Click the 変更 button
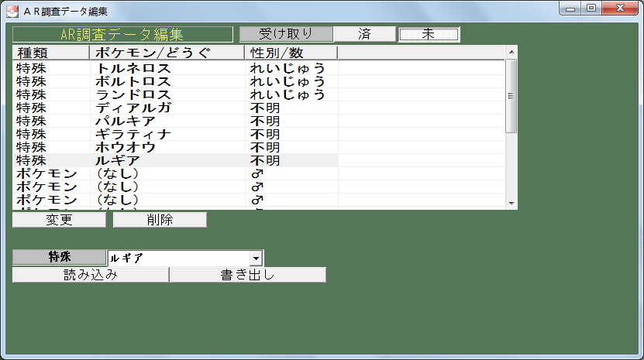This screenshot has height=360, width=644. [59, 220]
